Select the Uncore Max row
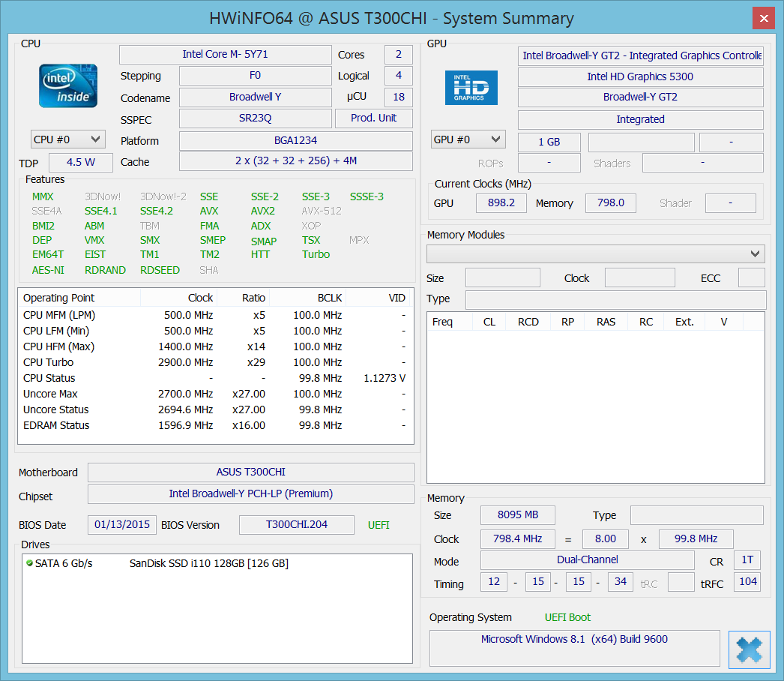 [214, 394]
